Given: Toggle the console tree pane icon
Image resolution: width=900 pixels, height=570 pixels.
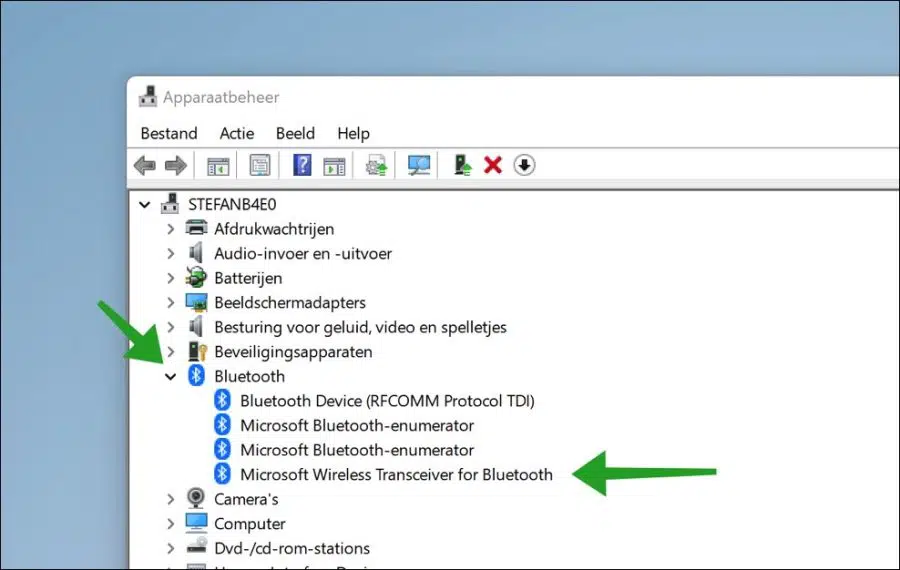Looking at the screenshot, I should (218, 166).
